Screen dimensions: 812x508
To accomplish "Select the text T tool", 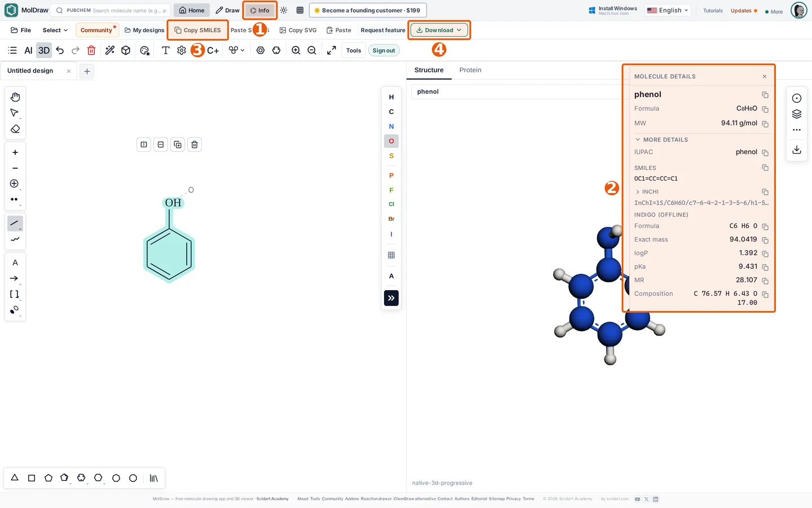I will click(166, 50).
